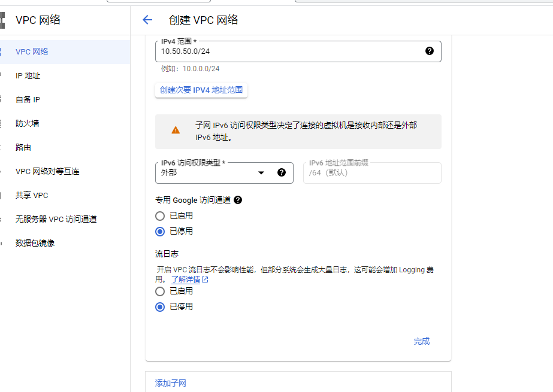Click the back arrow beside 创建 VPC 网络
The image size is (553, 392).
(x=147, y=20)
